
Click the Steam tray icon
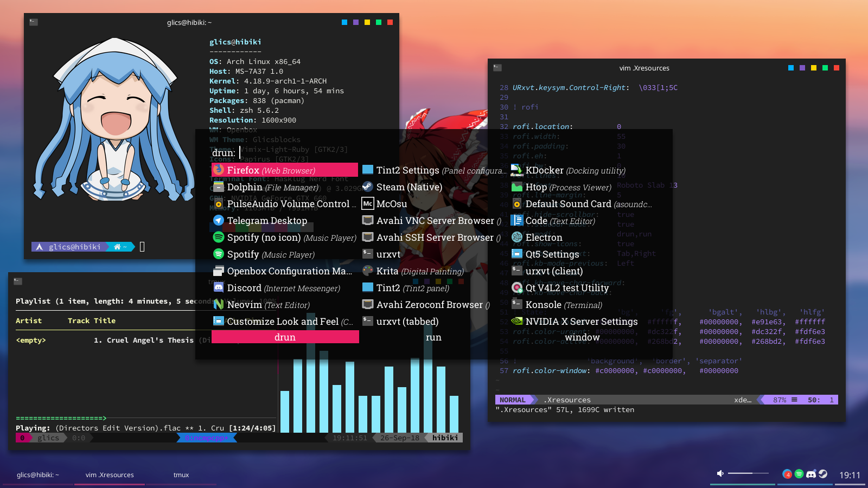click(823, 474)
